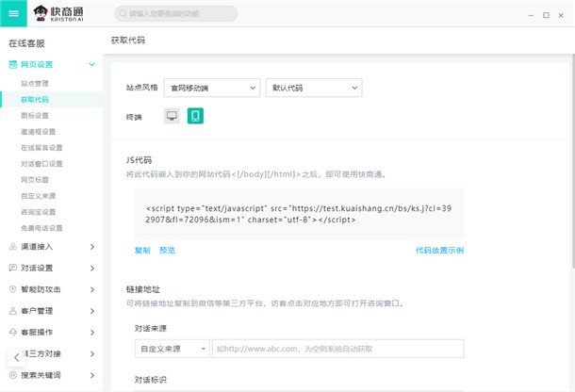Viewport: 575px width, 392px height.
Task: Click the 渠道接入 sidebar icon
Action: point(12,247)
